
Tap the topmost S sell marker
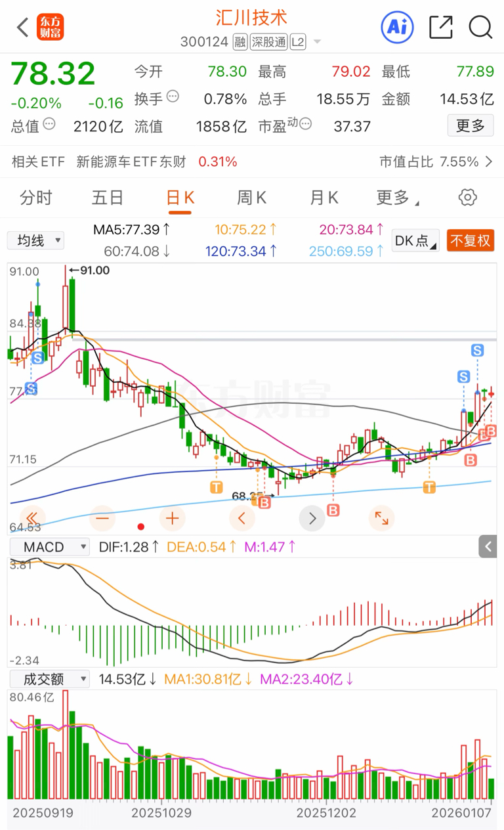[477, 351]
